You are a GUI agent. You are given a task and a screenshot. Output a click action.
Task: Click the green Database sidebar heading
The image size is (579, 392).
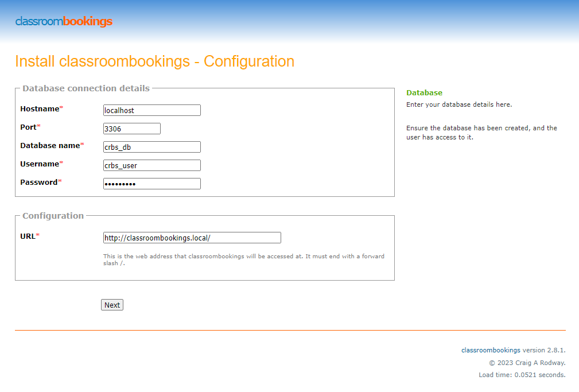point(424,92)
